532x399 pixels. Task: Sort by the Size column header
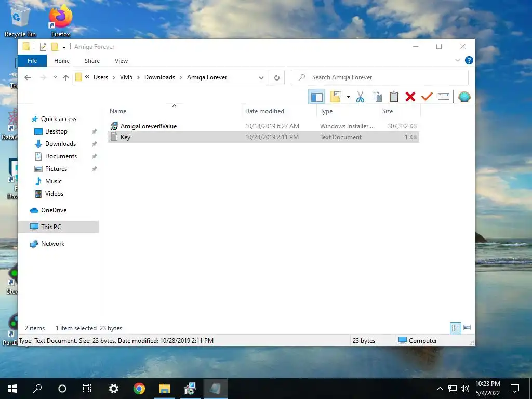(x=400, y=111)
